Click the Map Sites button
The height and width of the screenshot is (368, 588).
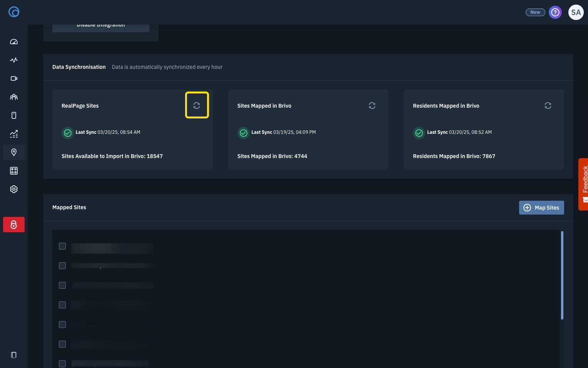point(541,208)
